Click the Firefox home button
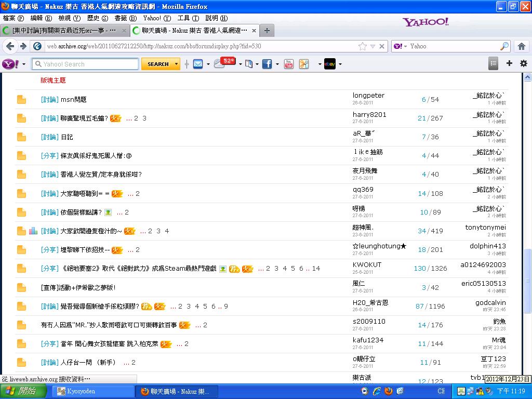This screenshot has height=399, width=532. pyautogui.click(x=522, y=46)
